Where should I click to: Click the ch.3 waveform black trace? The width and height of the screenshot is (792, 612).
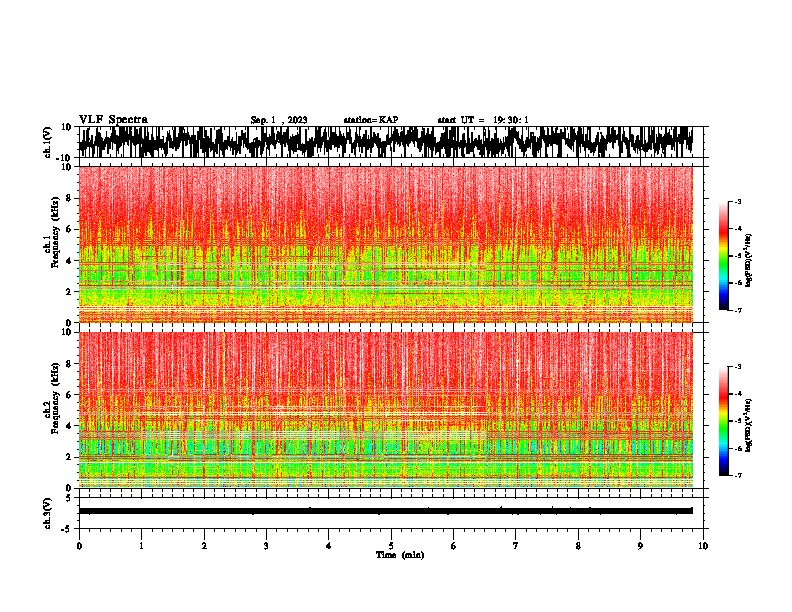pyautogui.click(x=385, y=511)
